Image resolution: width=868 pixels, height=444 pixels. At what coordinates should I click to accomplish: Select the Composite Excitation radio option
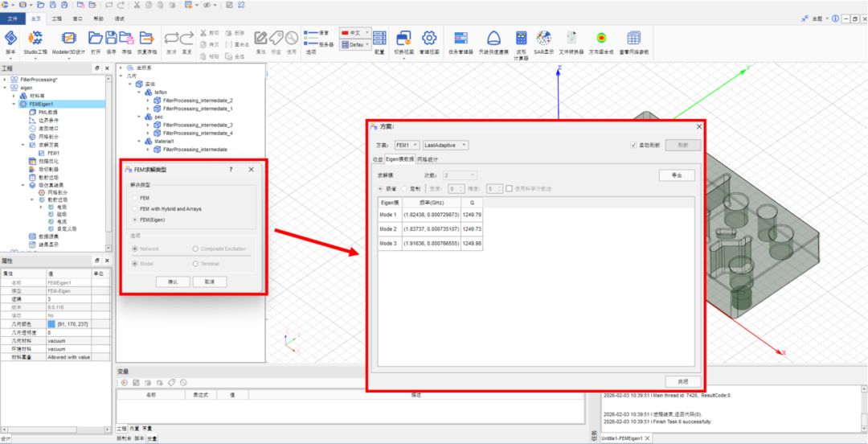(x=195, y=249)
